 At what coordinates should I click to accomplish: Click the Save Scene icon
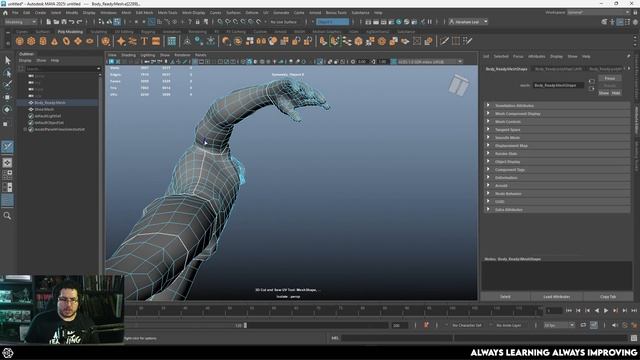pos(64,22)
